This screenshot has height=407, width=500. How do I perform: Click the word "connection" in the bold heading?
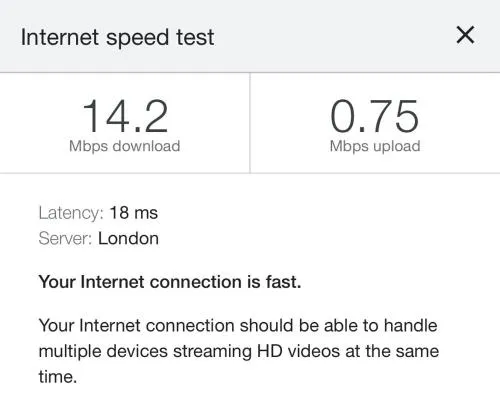[x=196, y=282]
